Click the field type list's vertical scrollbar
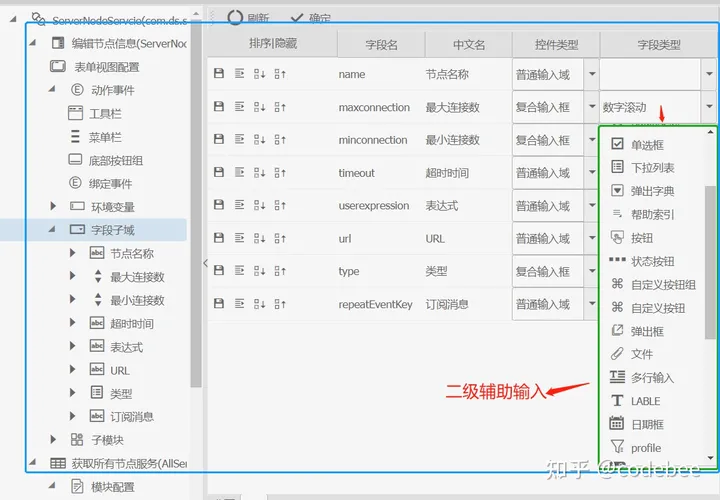The image size is (720, 500). [711, 250]
